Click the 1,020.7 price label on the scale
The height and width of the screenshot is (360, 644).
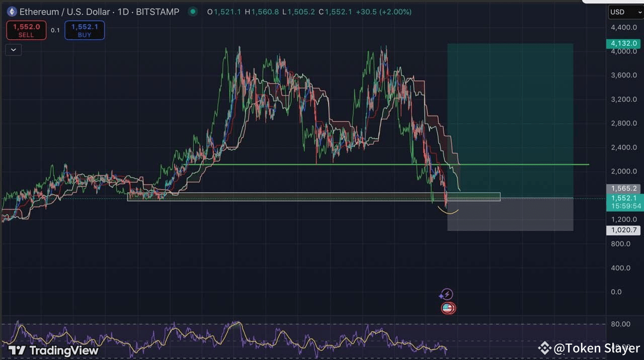tap(623, 230)
